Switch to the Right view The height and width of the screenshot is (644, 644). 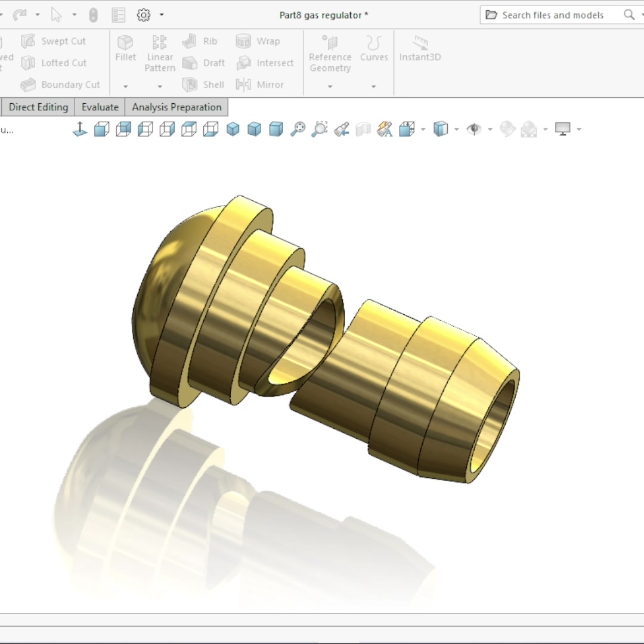167,129
